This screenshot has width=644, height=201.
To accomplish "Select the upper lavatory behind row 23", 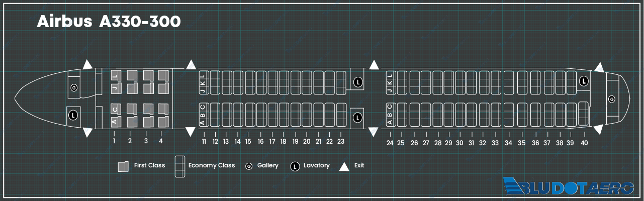I will click(x=357, y=81).
